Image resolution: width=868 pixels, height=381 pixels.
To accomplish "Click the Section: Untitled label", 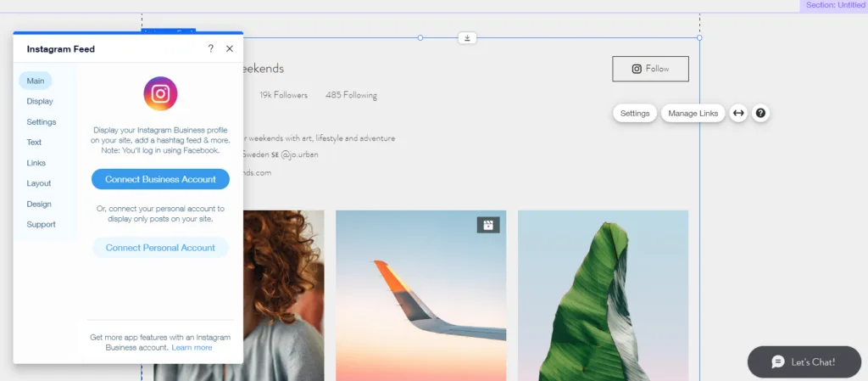I will (835, 5).
